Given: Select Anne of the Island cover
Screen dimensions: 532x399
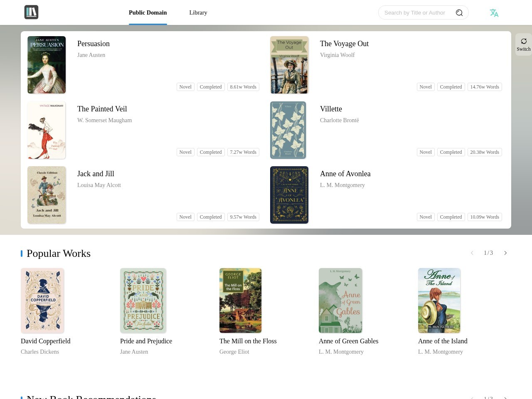Looking at the screenshot, I should click(x=439, y=300).
